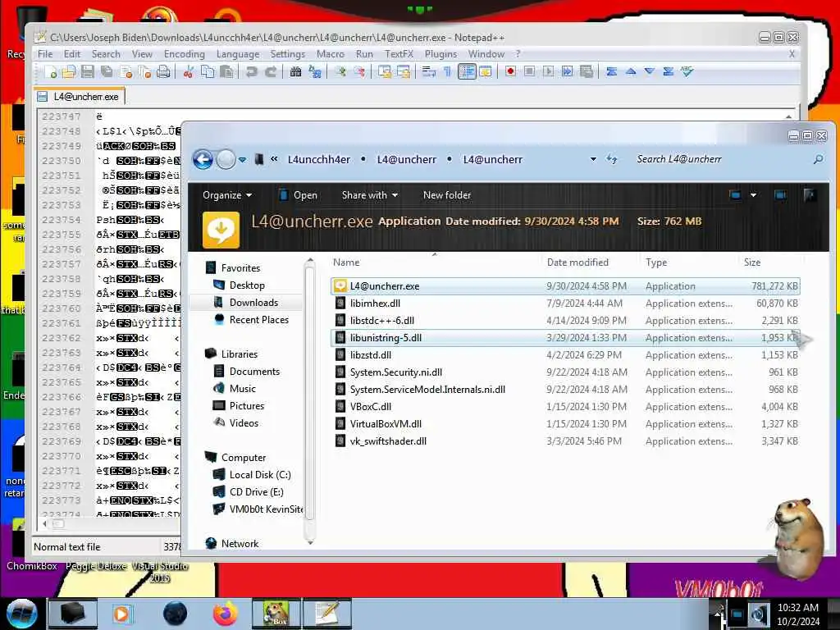Open the Organize dropdown in Explorer
Screen dimensions: 840x630
click(x=227, y=195)
